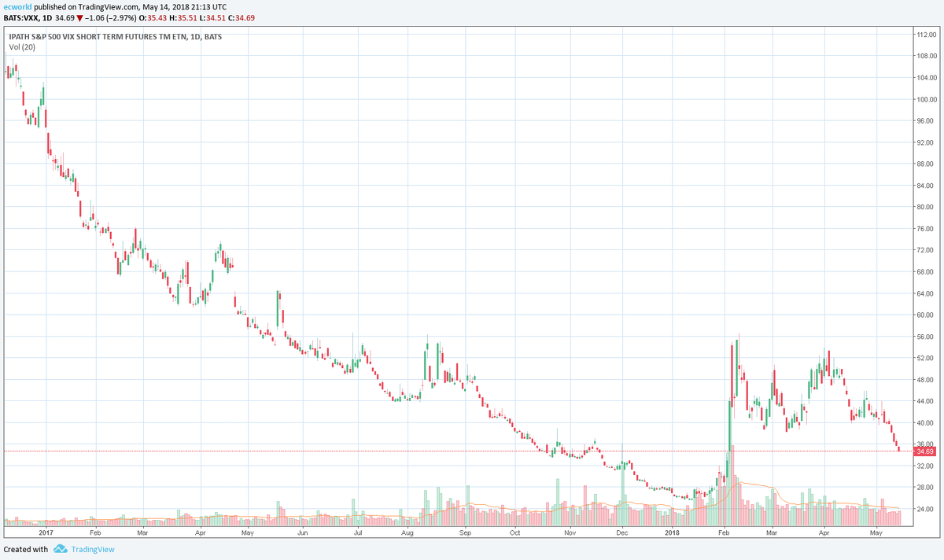Viewport: 944px width, 560px height.
Task: Click the chart title 'IPATH S&P 500 VIX SHORT TERM FUTURES TM ETN'
Action: pos(97,36)
